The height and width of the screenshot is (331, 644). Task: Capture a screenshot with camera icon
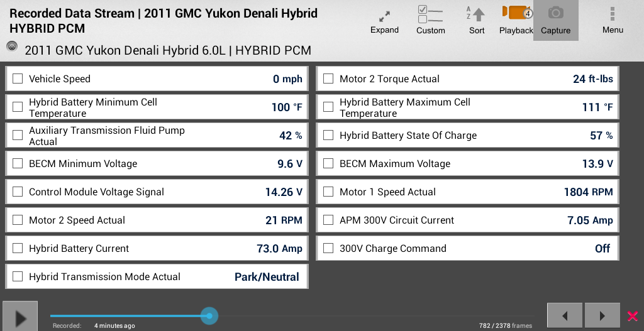coord(556,13)
